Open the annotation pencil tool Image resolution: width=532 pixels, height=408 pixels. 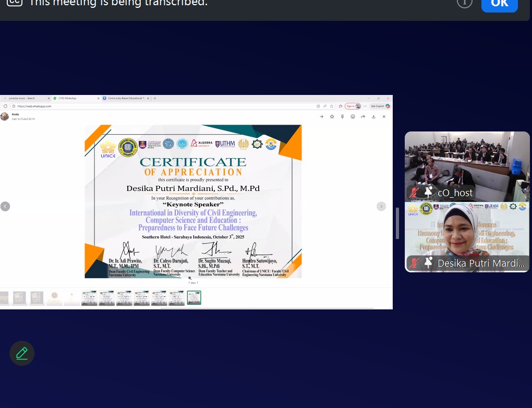coord(22,354)
